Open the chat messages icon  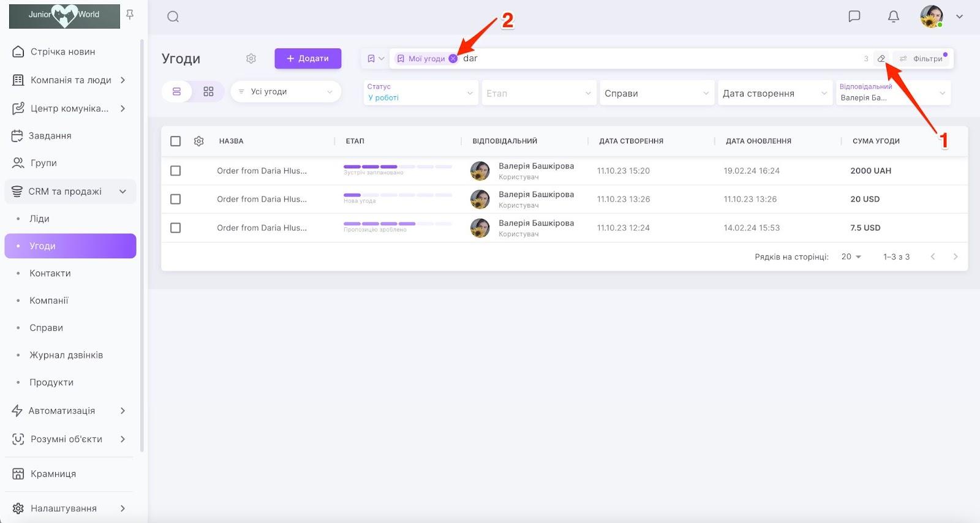pyautogui.click(x=854, y=17)
